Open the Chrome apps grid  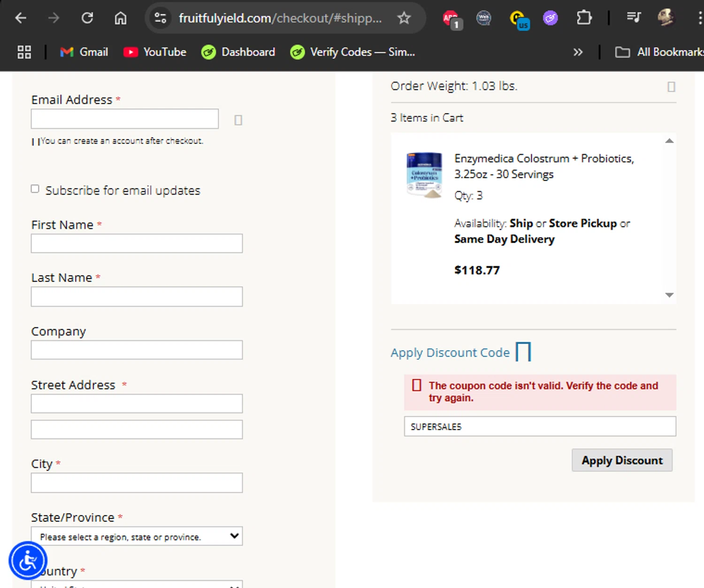tap(24, 52)
